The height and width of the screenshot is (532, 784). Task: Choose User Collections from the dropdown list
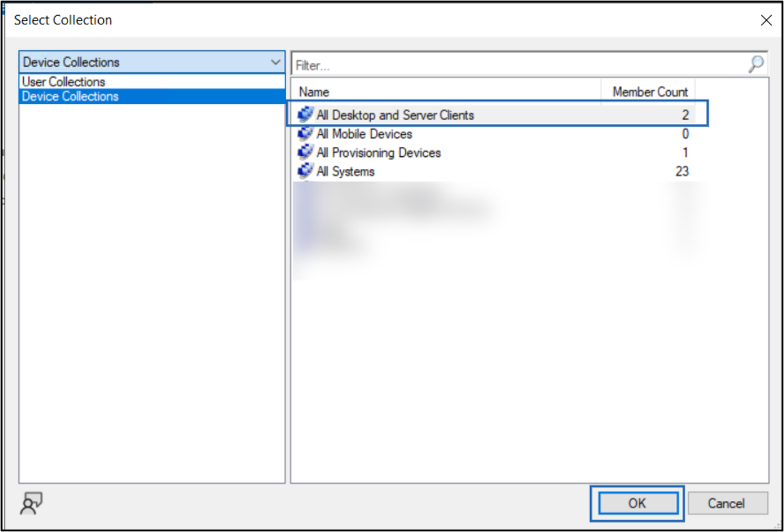[x=152, y=82]
